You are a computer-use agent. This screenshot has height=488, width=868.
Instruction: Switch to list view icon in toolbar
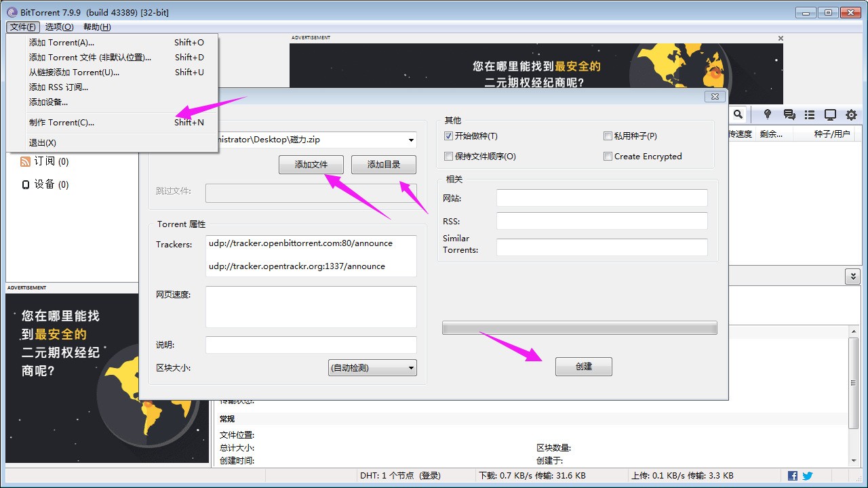click(x=810, y=115)
